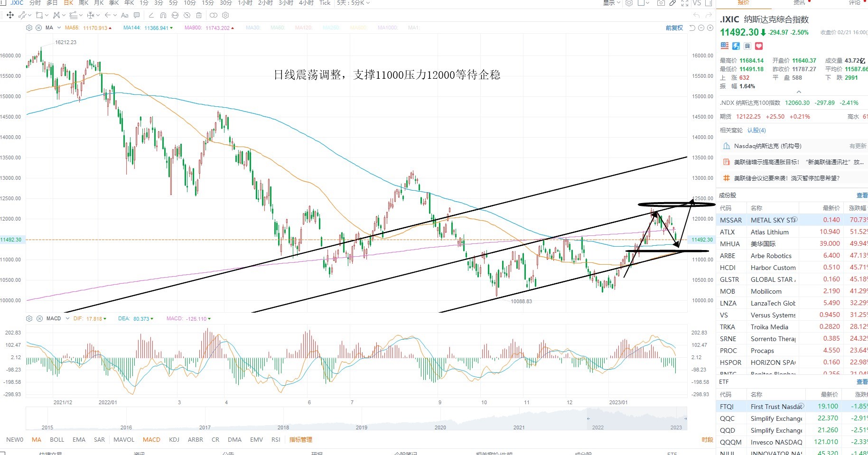The height and width of the screenshot is (455, 868).
Task: Open the 显示 display dropdown
Action: pyautogui.click(x=612, y=3)
